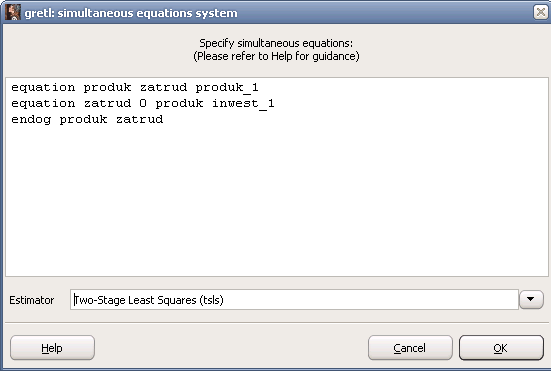Click zatrud on the endog line

coord(140,119)
